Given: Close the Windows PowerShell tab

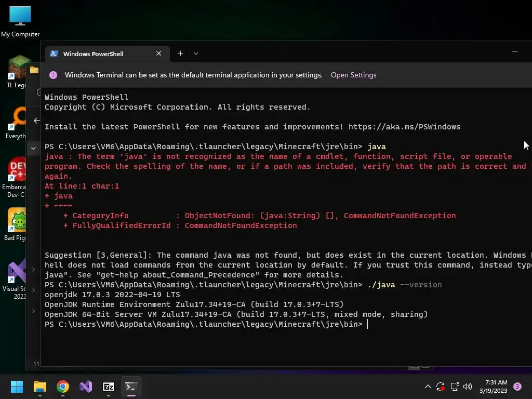Looking at the screenshot, I should [x=159, y=54].
